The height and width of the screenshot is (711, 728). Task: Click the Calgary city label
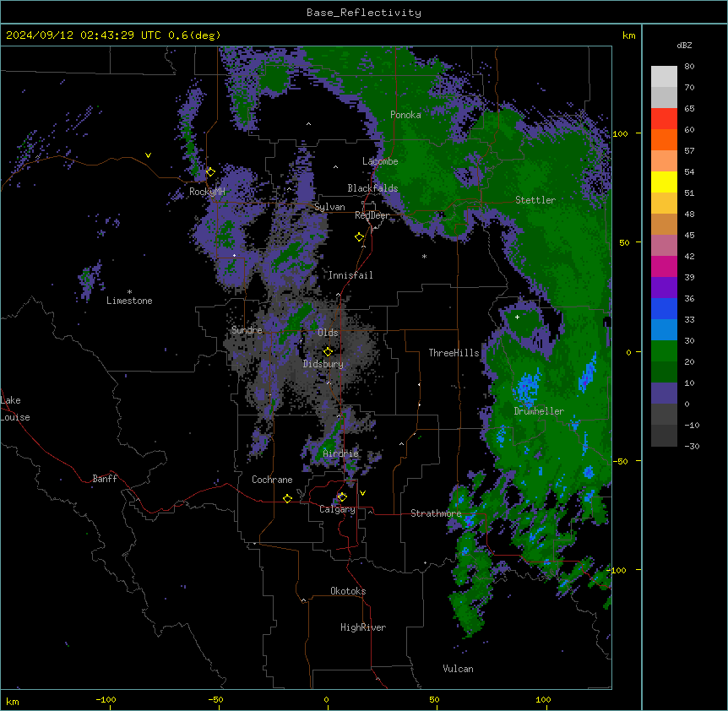337,509
